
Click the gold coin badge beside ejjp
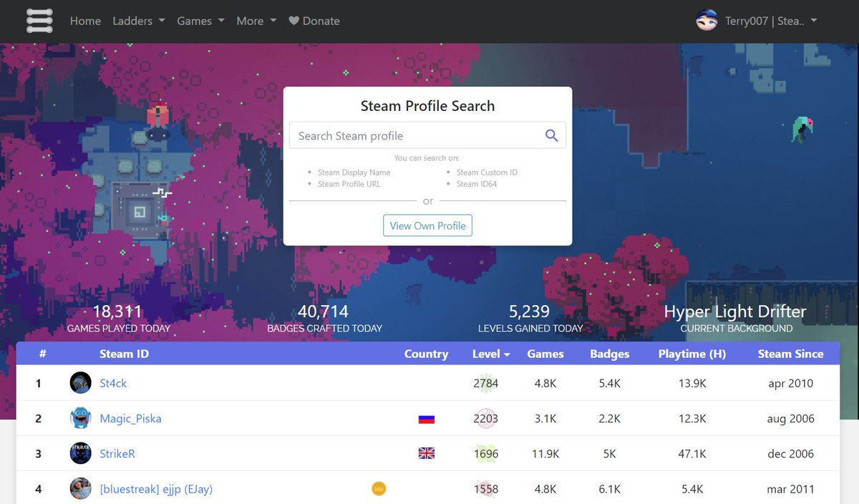(379, 489)
